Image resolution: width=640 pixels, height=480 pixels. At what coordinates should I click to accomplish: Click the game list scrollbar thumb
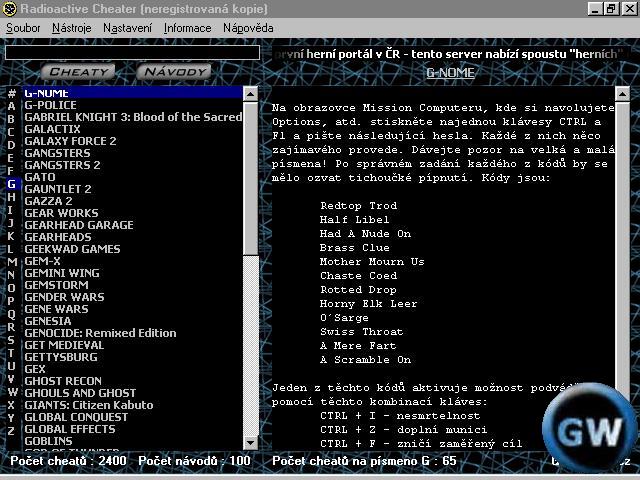click(251, 178)
